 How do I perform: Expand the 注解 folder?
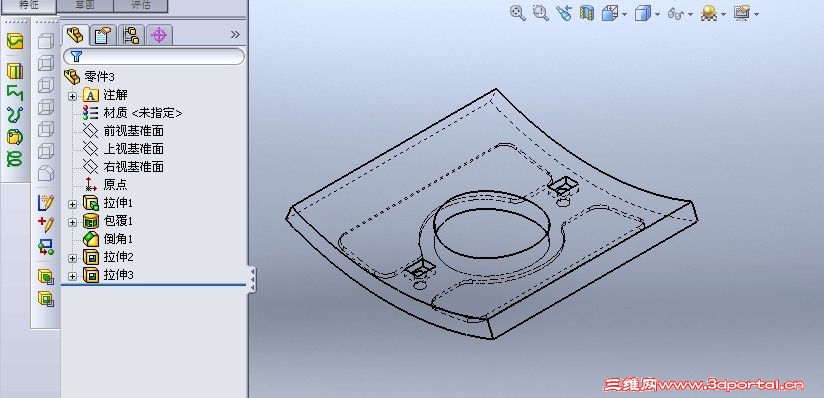point(73,96)
